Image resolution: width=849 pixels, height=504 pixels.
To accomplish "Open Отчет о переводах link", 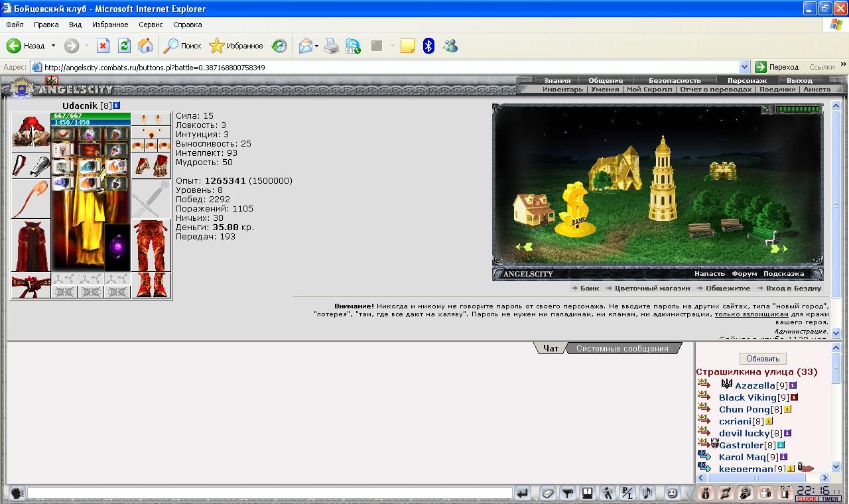I will 716,89.
